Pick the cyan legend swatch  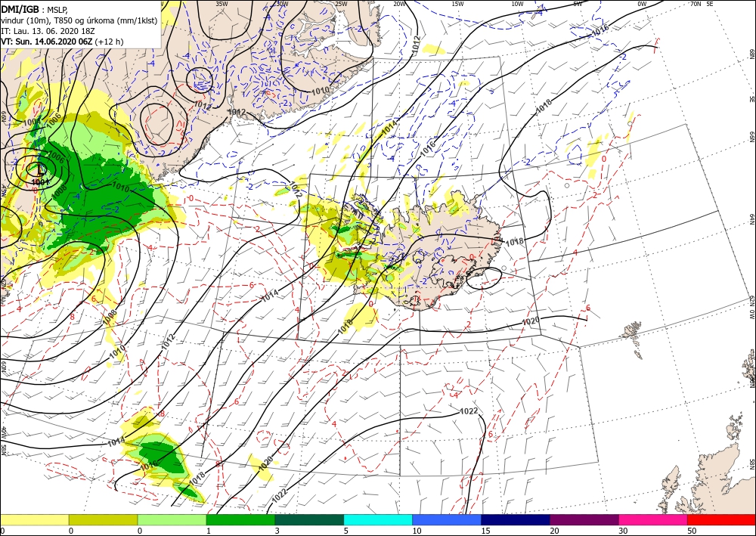pyautogui.click(x=378, y=519)
